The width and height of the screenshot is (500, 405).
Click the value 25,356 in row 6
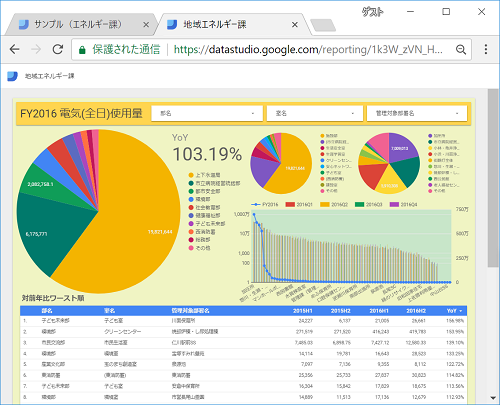[x=306, y=375]
